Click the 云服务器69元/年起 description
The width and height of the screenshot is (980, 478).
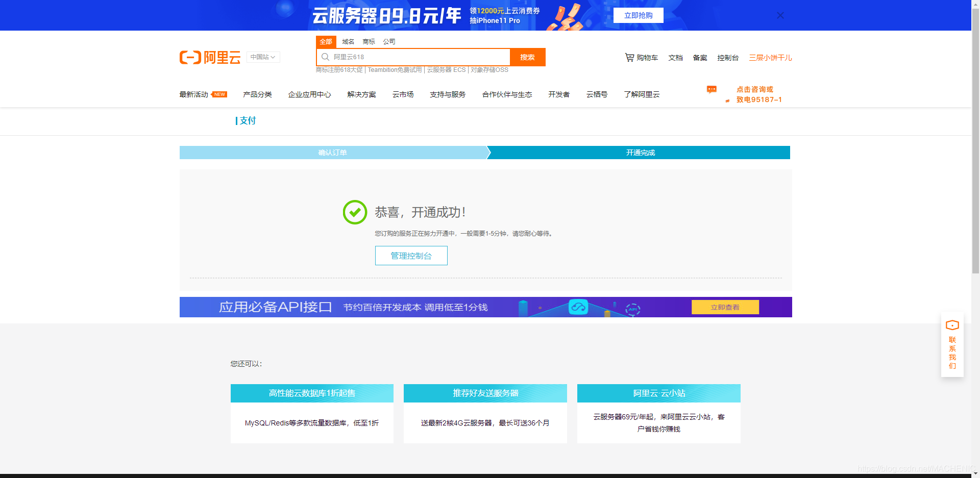(x=659, y=423)
